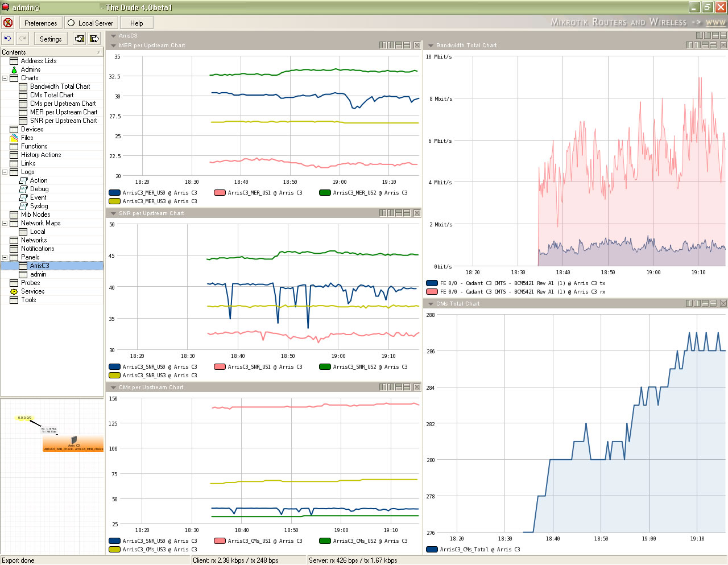Open the CMs Total Chart pane dropdown arrow
Image resolution: width=728 pixels, height=565 pixels.
(x=431, y=304)
